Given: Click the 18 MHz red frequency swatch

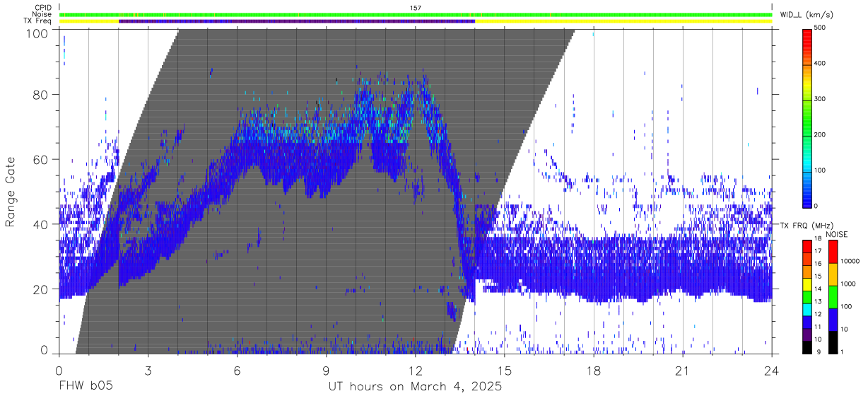Looking at the screenshot, I should pos(807,246).
